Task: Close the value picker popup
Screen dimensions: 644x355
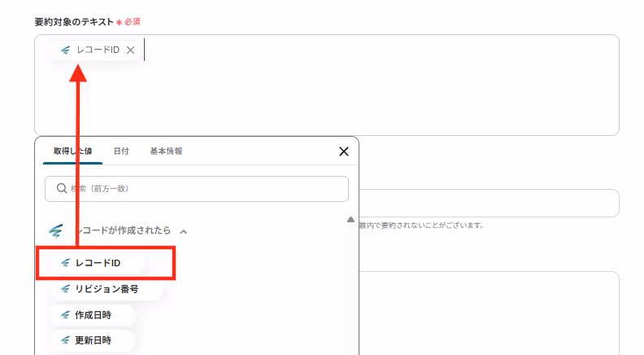Action: pyautogui.click(x=344, y=151)
